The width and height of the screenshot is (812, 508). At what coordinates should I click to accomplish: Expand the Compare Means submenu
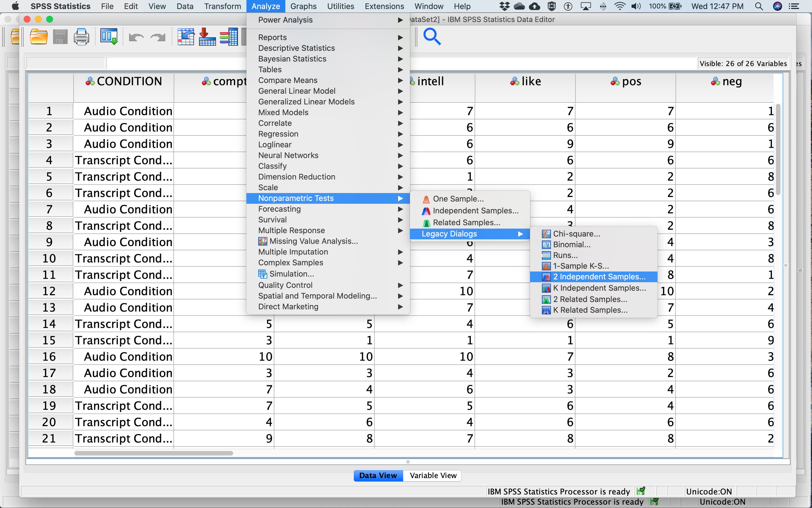328,80
